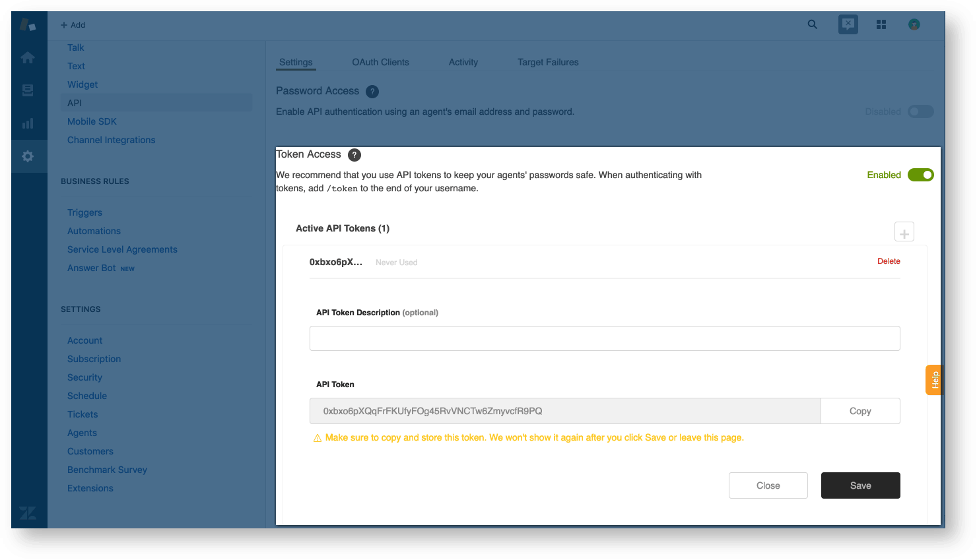
Task: Switch to the Target Failures tab
Action: coord(548,62)
